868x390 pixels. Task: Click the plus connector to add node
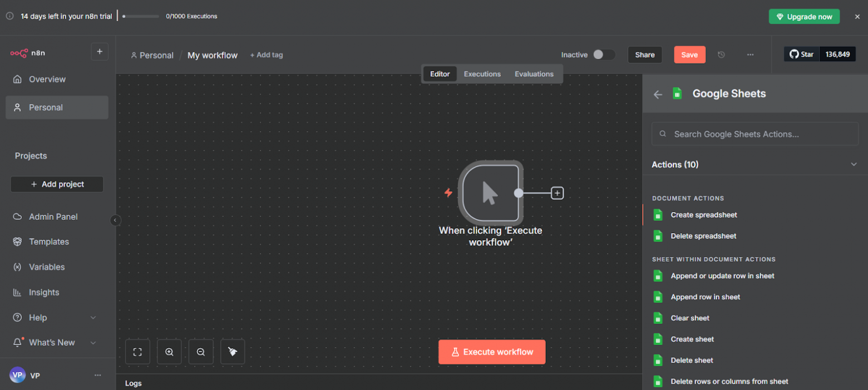pos(557,193)
